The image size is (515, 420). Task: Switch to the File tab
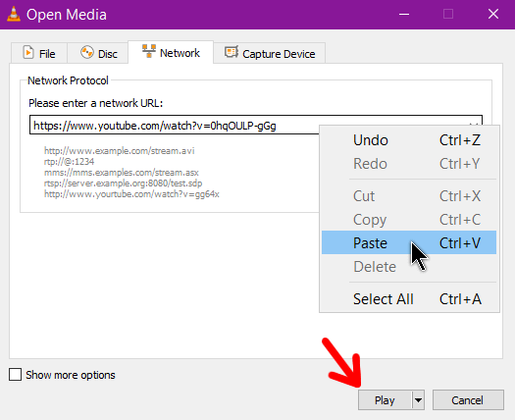[x=39, y=53]
